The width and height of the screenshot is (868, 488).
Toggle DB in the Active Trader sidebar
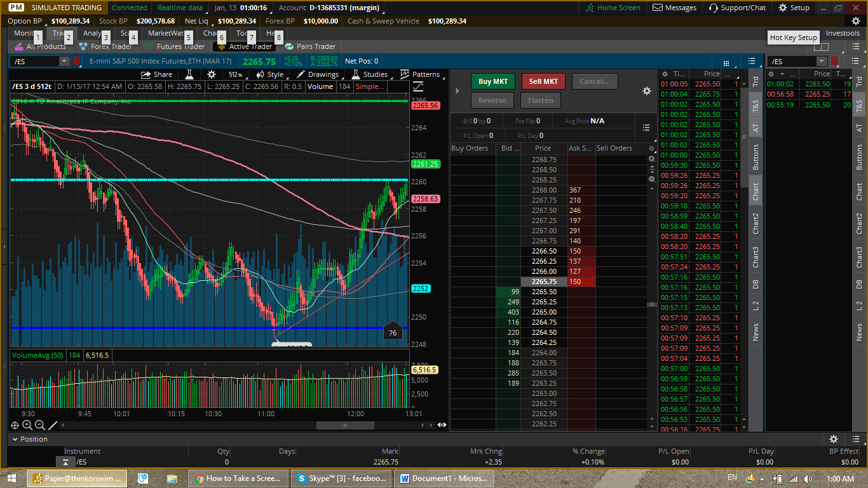[x=756, y=284]
